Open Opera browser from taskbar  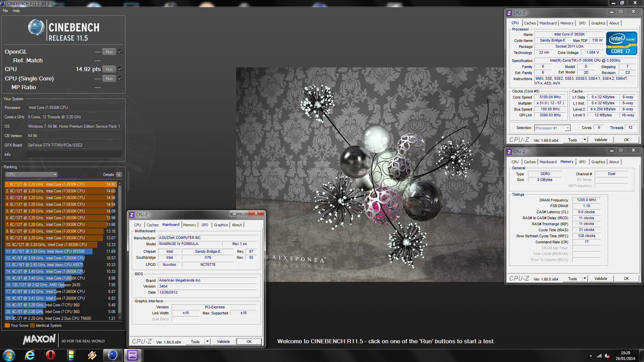coord(51,355)
